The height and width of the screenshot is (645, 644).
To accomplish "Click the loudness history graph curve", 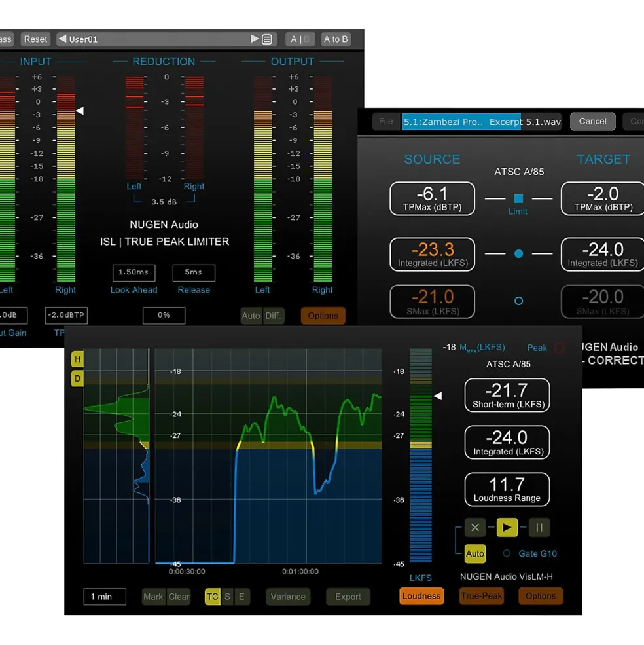I will (x=269, y=456).
